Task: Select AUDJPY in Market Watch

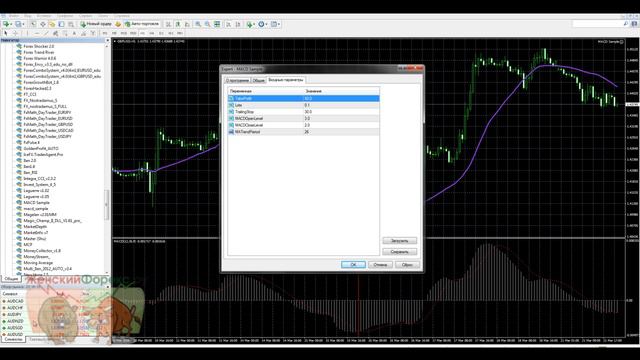Action: [15, 315]
